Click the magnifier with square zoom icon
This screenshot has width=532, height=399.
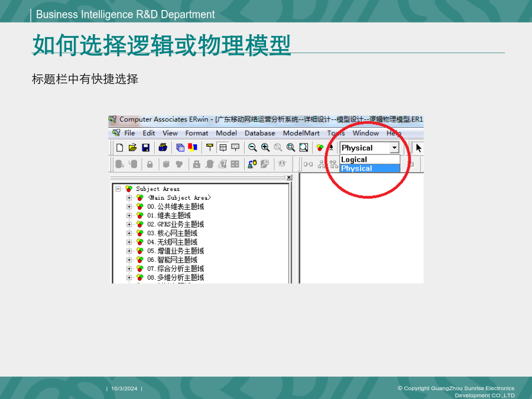(291, 147)
